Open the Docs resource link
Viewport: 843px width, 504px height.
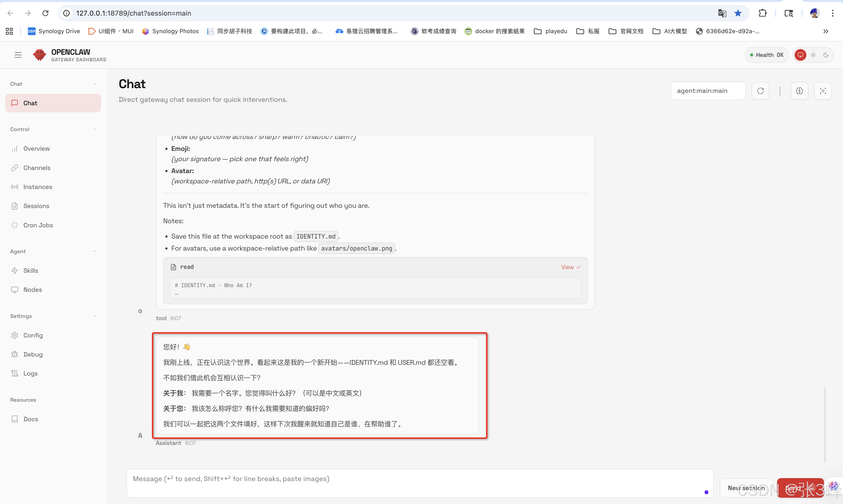[x=31, y=419]
